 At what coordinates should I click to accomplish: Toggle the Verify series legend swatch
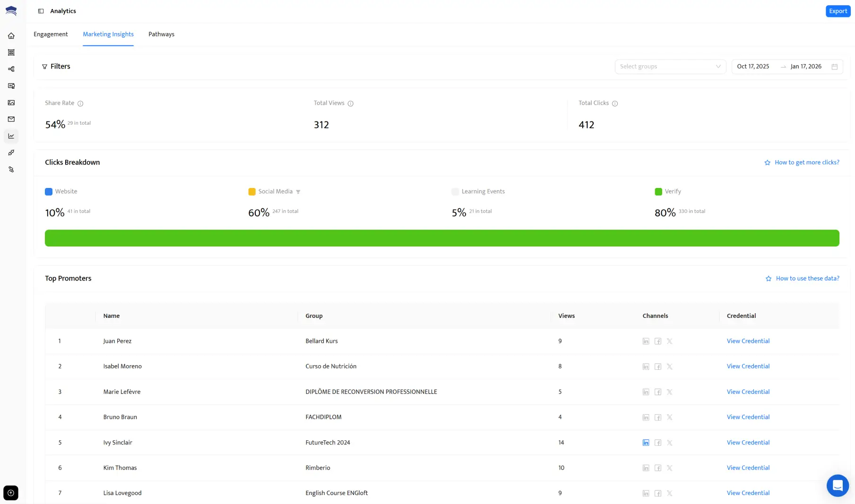coord(658,191)
